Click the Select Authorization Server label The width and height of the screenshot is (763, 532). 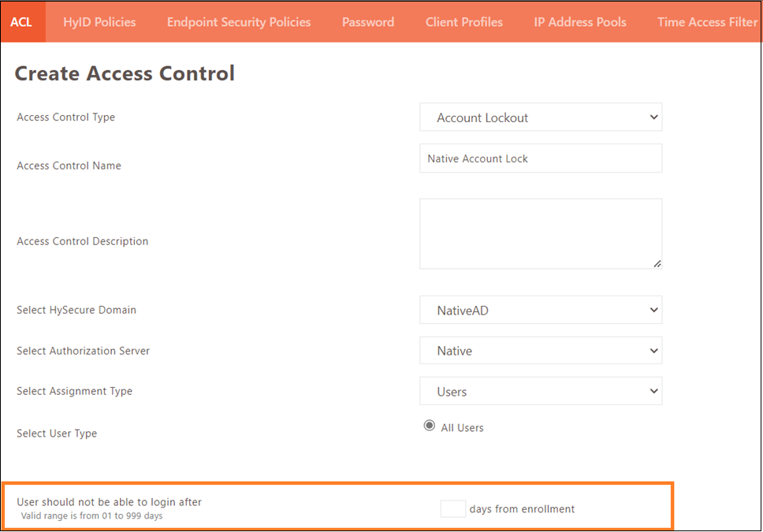(84, 351)
